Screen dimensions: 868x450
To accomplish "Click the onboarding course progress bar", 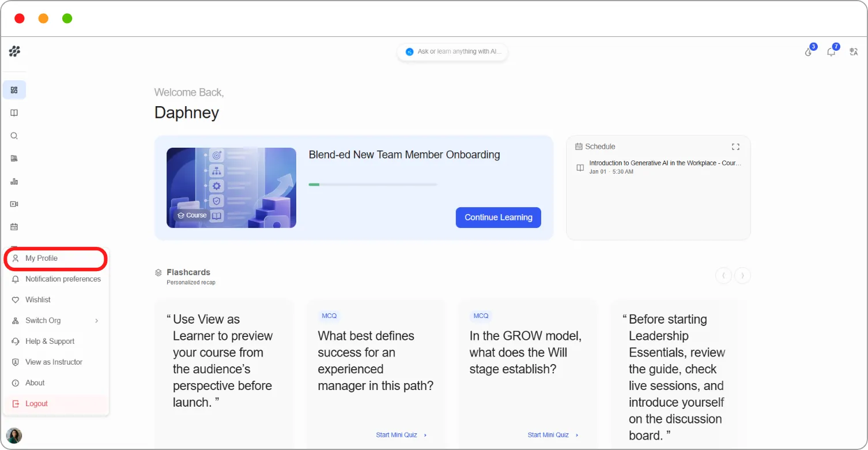I will point(373,185).
